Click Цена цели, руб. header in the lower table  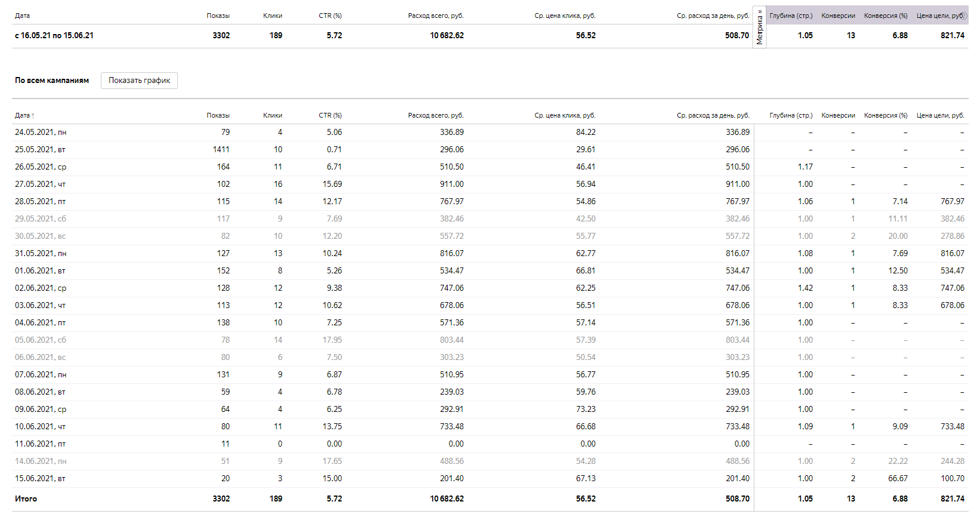point(941,115)
